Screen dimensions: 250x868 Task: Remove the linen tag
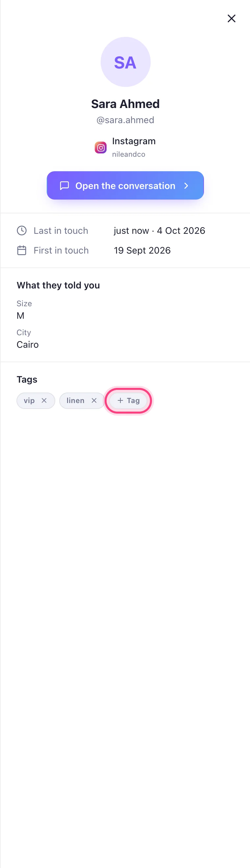point(94,400)
